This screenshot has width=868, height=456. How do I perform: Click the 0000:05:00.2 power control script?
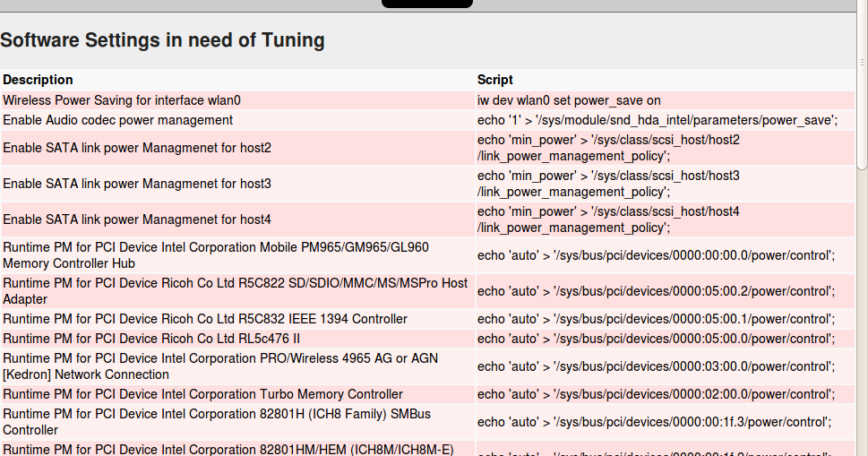[656, 291]
